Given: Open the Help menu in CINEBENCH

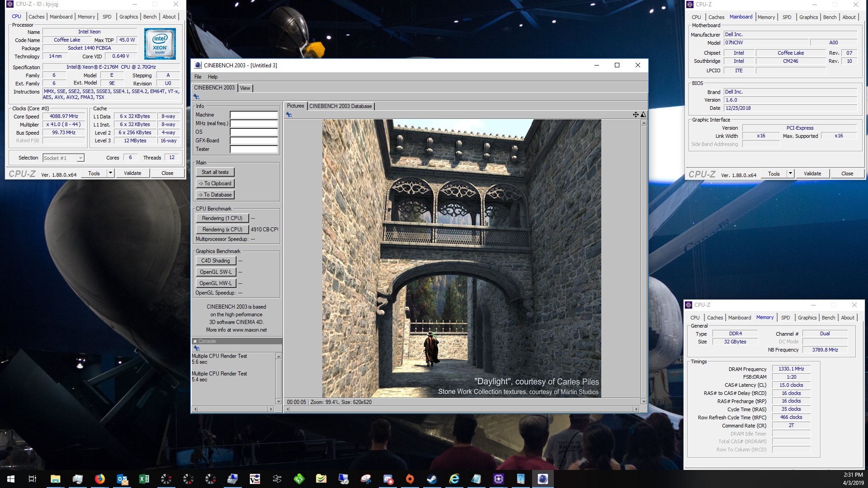Looking at the screenshot, I should (x=212, y=77).
